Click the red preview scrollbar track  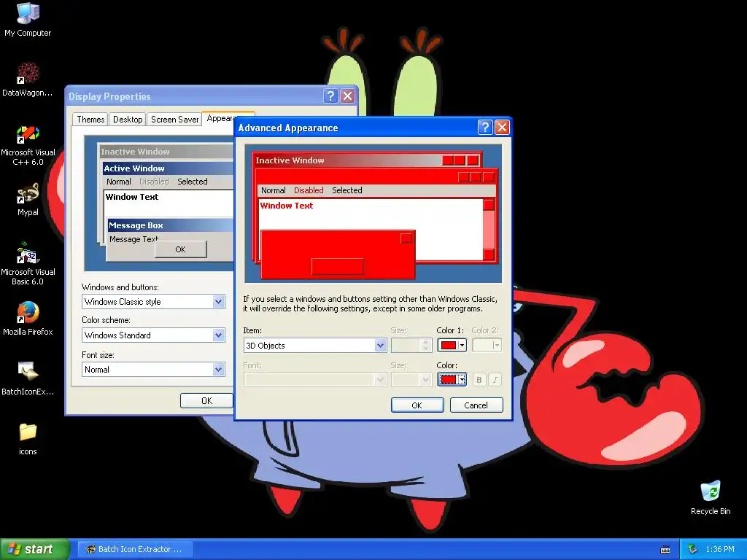[x=488, y=230]
